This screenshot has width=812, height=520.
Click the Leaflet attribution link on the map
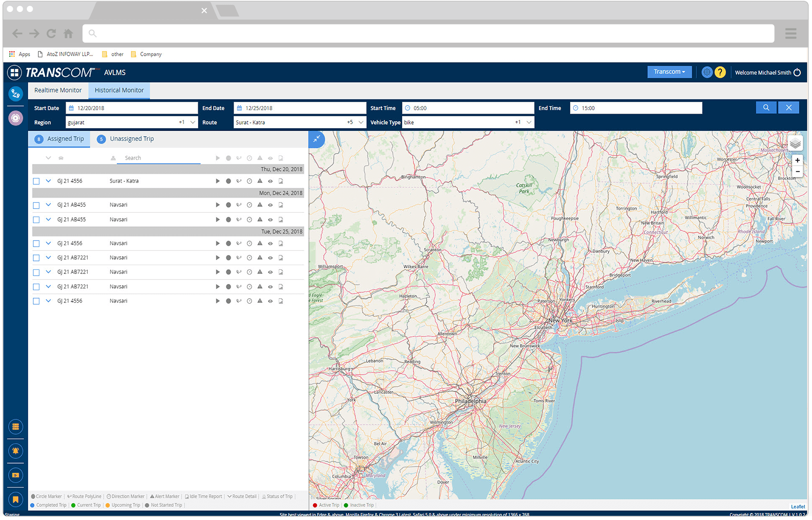(797, 506)
